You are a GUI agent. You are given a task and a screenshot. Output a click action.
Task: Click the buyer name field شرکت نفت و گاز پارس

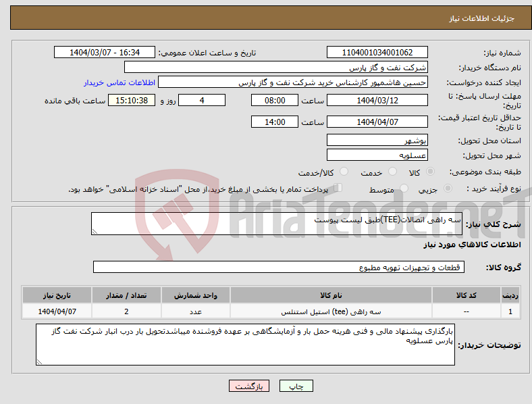[276, 67]
